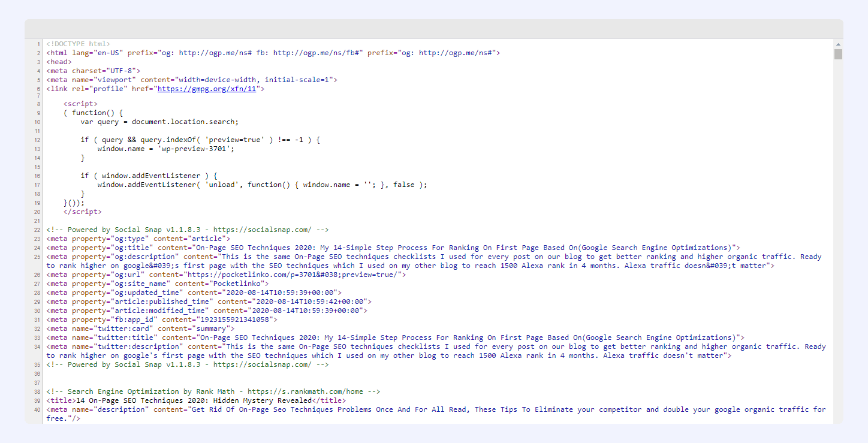Click the vertical scrollbar thumb
Screen dimensions: 868x443
coord(838,55)
